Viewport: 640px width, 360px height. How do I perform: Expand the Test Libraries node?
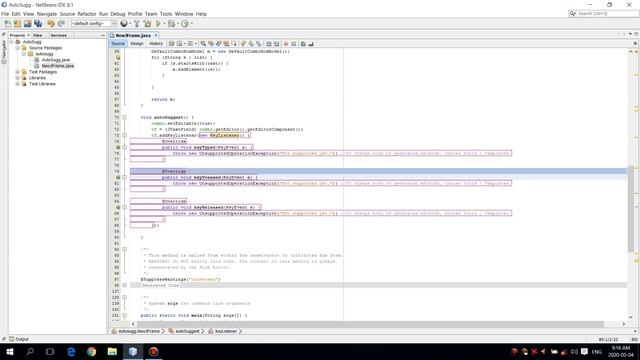[x=18, y=84]
